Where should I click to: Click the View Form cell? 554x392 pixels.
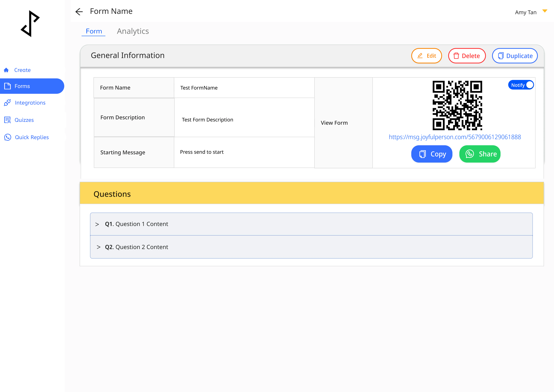pos(343,123)
